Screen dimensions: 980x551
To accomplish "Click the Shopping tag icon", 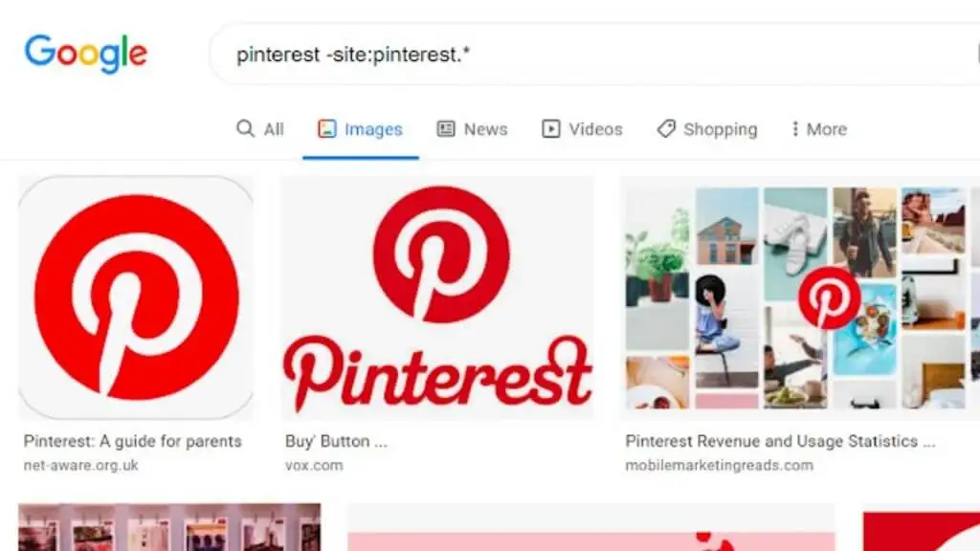I will tap(666, 129).
